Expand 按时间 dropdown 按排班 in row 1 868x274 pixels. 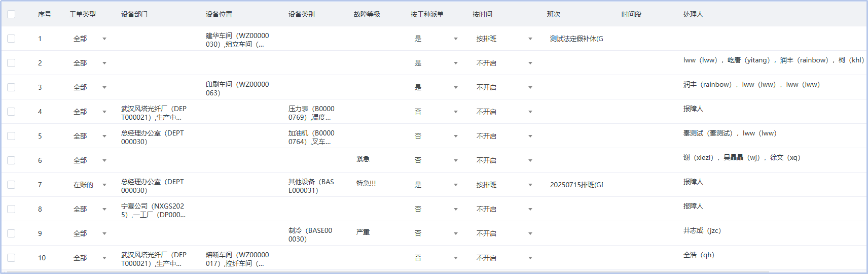point(504,39)
